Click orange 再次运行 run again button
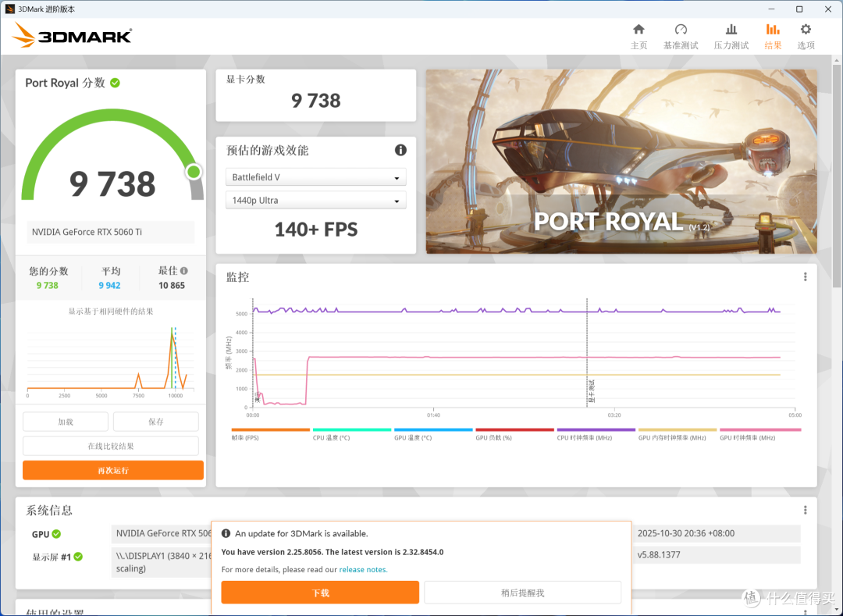843x616 pixels. (x=113, y=470)
